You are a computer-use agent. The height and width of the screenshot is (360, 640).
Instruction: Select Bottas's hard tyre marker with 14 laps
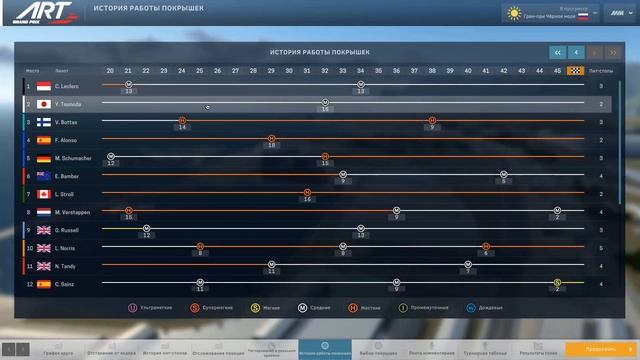[182, 120]
